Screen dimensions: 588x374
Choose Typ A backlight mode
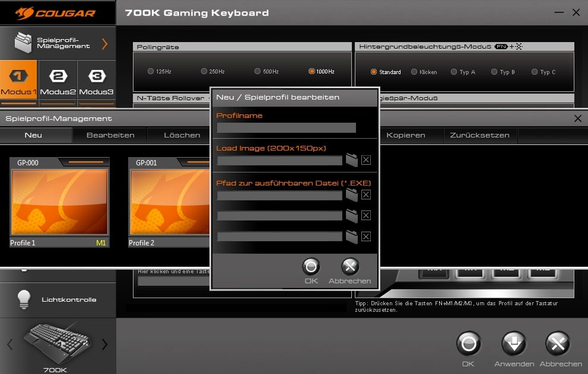(x=453, y=72)
